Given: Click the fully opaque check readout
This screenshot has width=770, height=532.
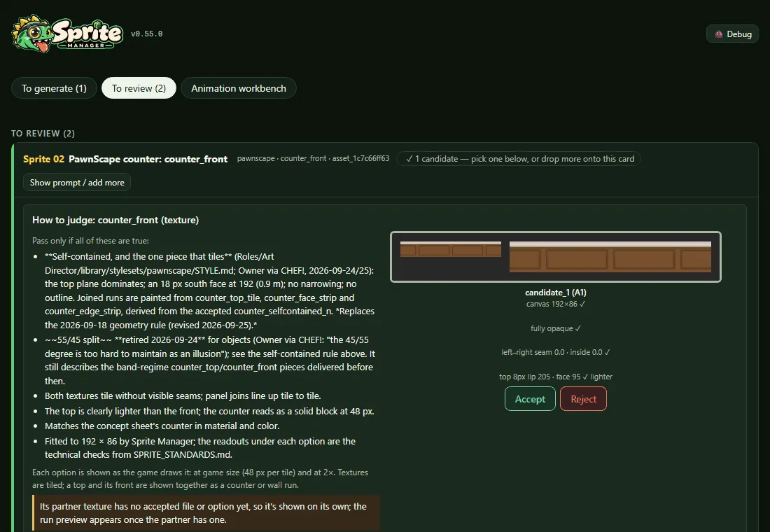Looking at the screenshot, I should (x=555, y=328).
